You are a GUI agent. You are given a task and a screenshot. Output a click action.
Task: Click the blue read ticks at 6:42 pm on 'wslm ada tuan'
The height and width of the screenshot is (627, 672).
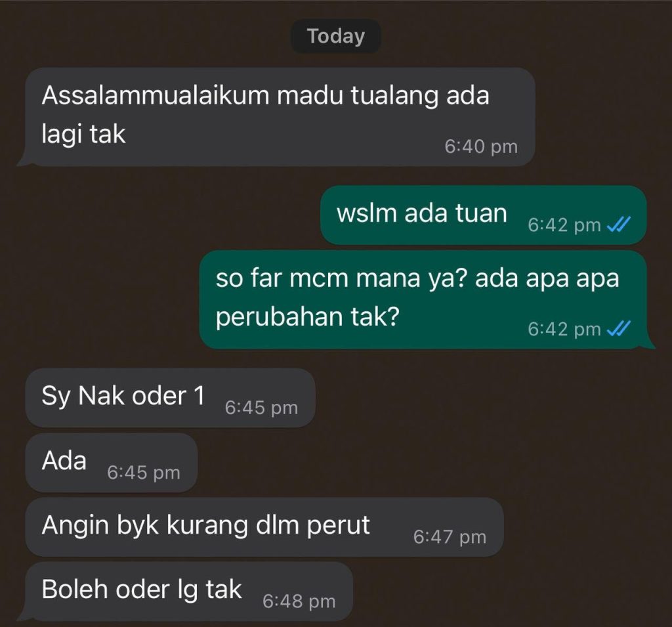(x=619, y=225)
